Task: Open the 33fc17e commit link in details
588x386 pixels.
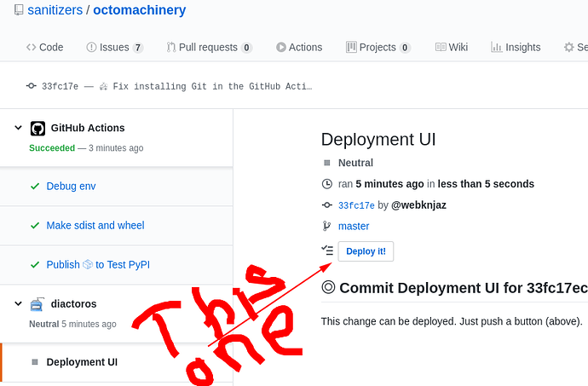Action: coord(356,205)
